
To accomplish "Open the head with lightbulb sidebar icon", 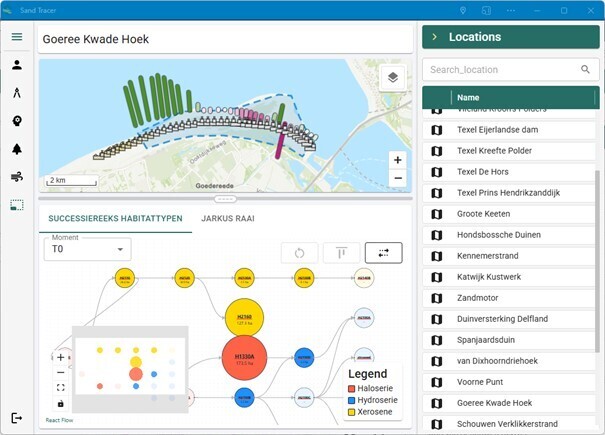I will (17, 121).
